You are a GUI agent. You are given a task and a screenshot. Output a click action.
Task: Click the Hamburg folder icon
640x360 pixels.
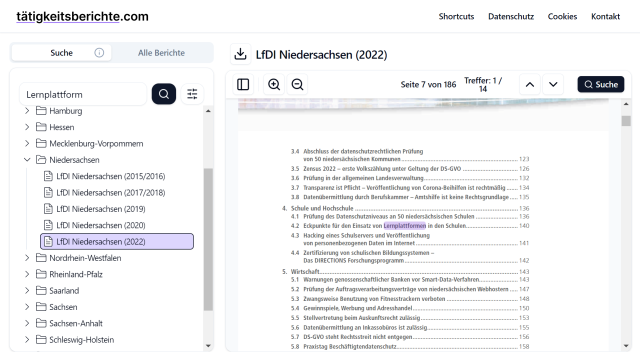click(x=41, y=111)
